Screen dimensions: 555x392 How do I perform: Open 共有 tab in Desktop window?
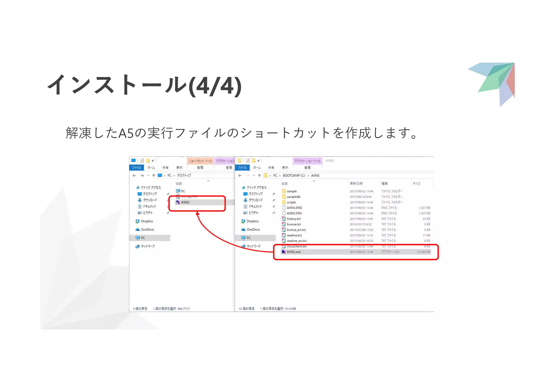coord(165,168)
